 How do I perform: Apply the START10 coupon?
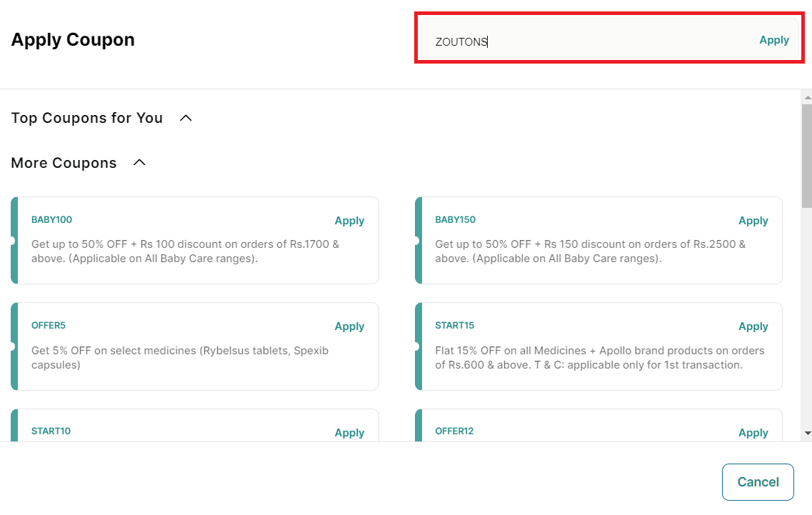click(349, 432)
